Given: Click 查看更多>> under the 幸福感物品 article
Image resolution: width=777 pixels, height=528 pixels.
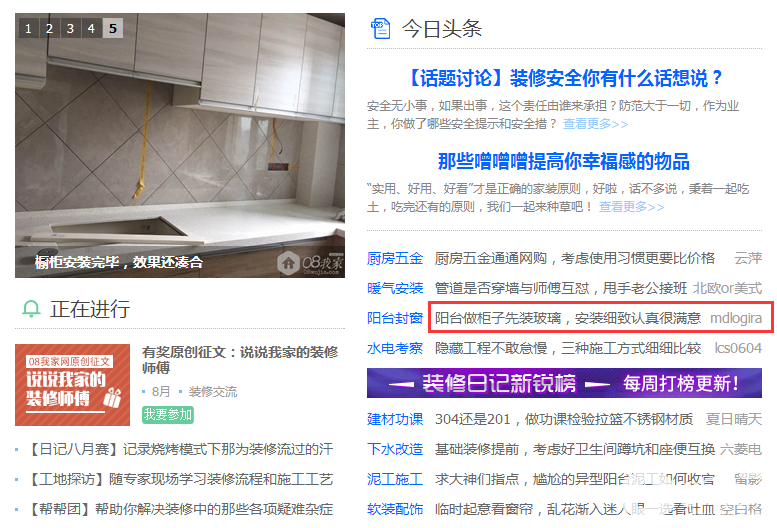Looking at the screenshot, I should (x=631, y=207).
